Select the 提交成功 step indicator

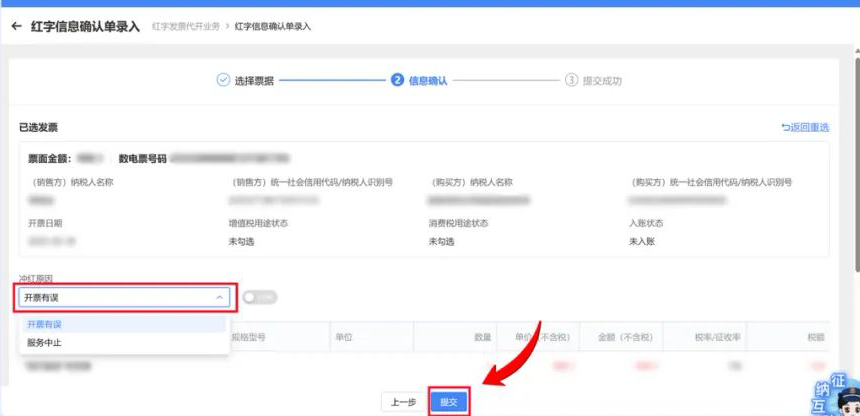pos(593,81)
